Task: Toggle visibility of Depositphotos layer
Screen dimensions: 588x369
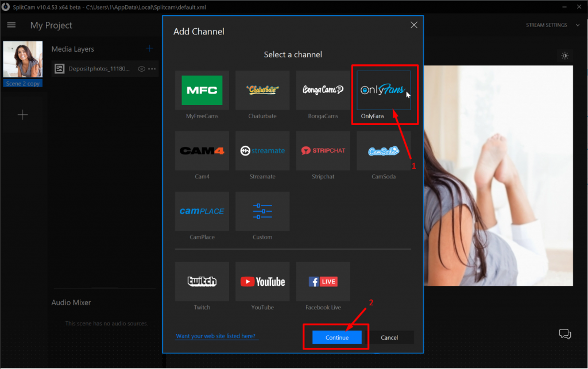Action: coord(141,69)
